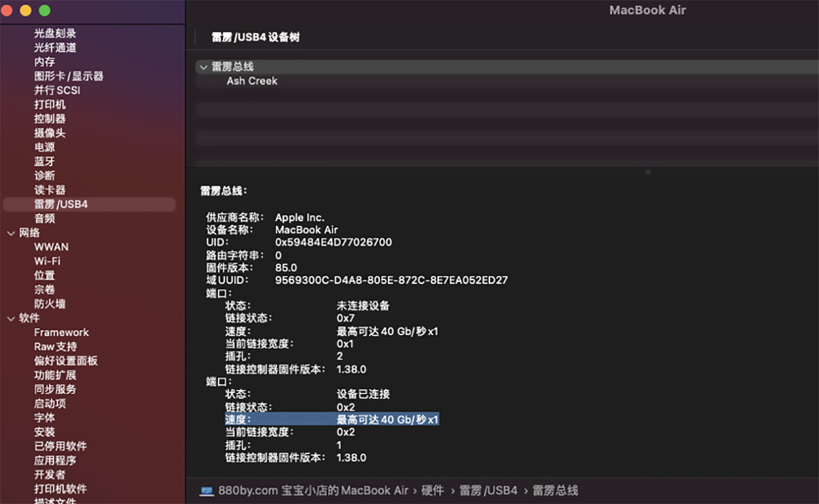Click the laptop icon in the path bar
This screenshot has height=504, width=819.
(207, 491)
